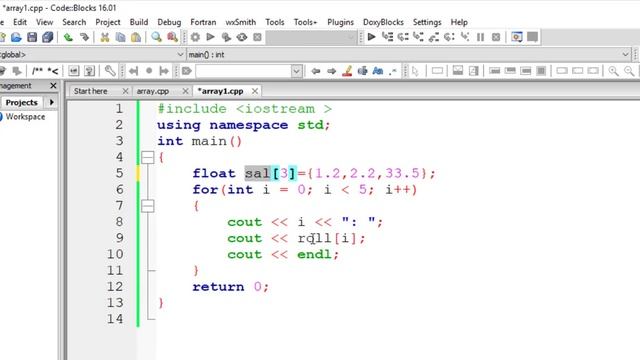The height and width of the screenshot is (360, 640).
Task: Build and run the project
Action: click(226, 38)
